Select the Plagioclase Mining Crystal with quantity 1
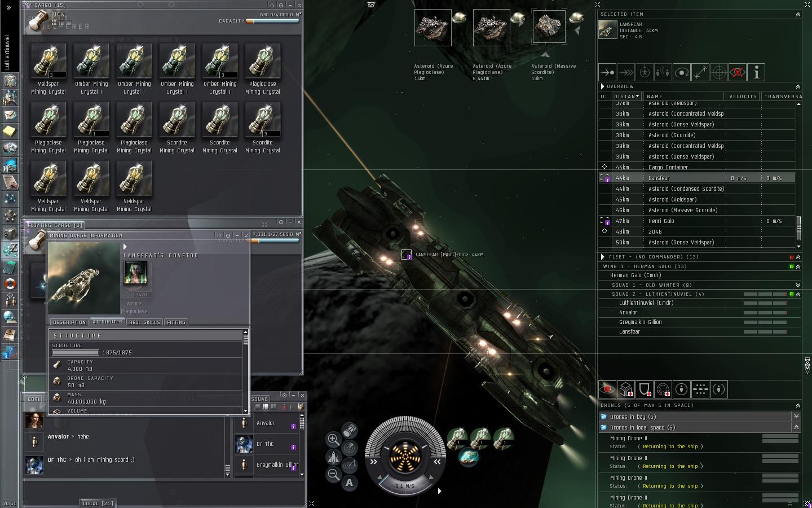 click(91, 120)
